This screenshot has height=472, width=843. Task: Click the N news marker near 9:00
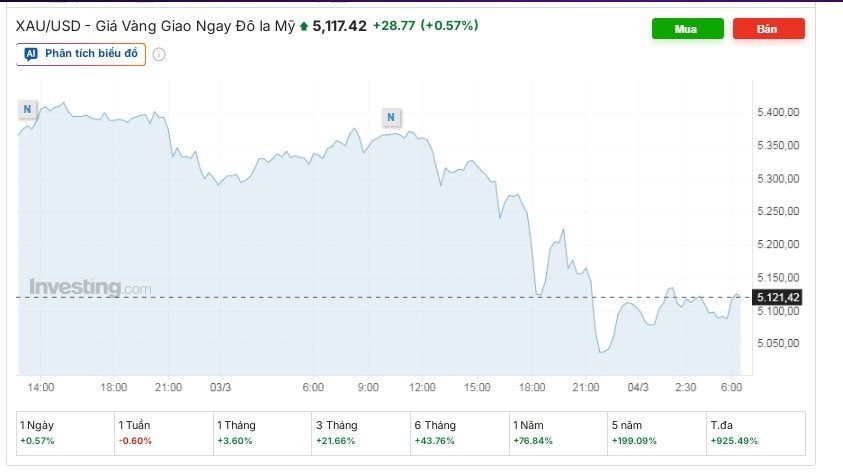click(x=391, y=117)
